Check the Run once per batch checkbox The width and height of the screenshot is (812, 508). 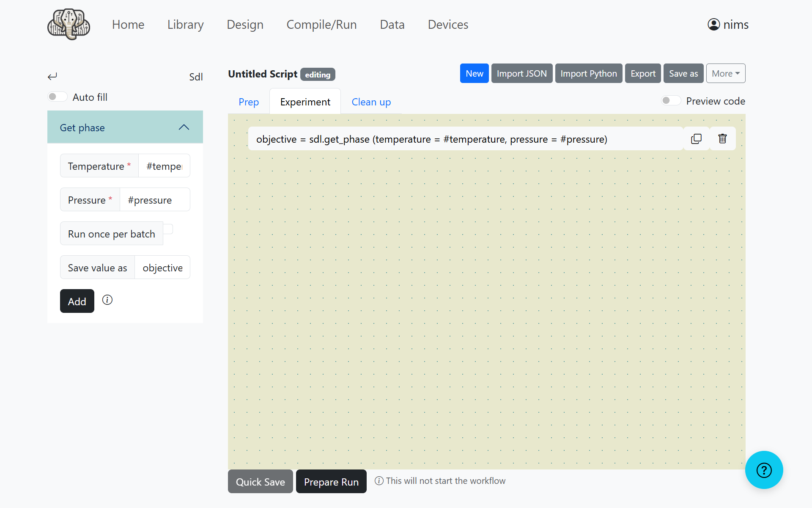coord(168,229)
